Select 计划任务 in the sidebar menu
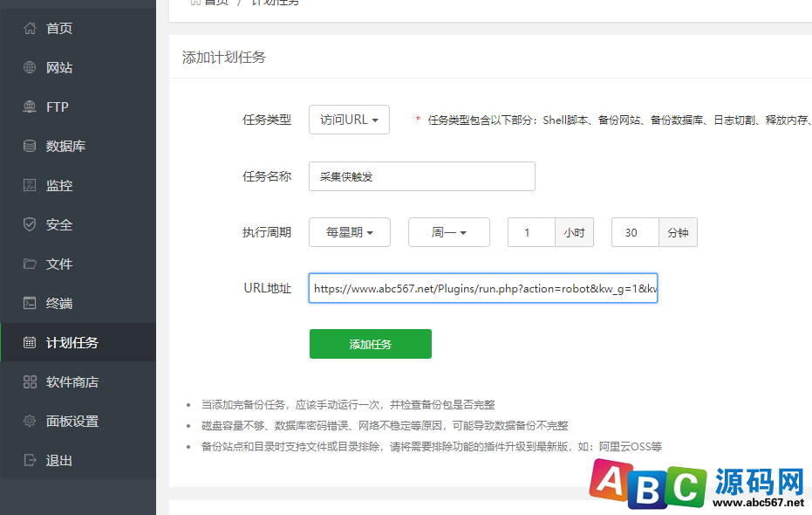The image size is (812, 515). 72,343
